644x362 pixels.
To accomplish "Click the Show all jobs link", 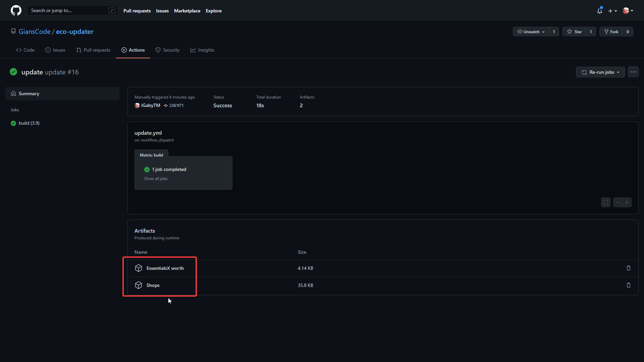I will pos(156,179).
